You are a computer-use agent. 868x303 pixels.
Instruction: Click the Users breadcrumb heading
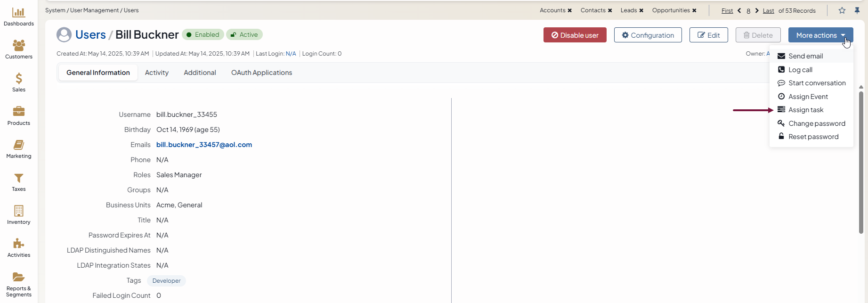tap(90, 35)
